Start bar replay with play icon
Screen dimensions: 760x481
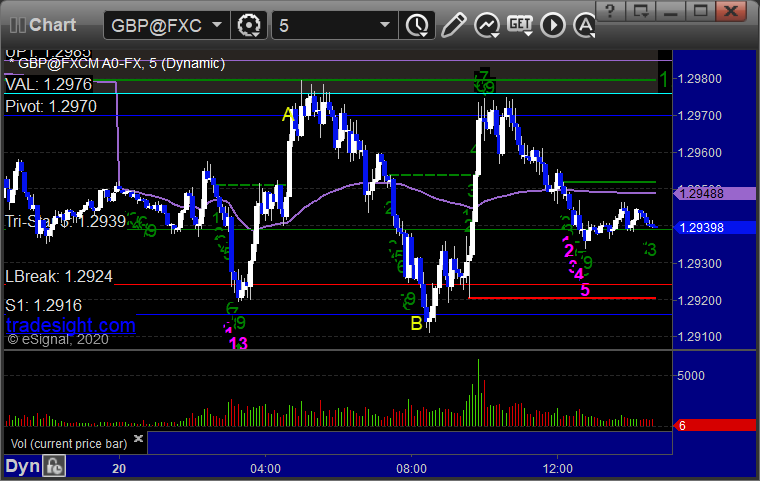click(x=553, y=25)
